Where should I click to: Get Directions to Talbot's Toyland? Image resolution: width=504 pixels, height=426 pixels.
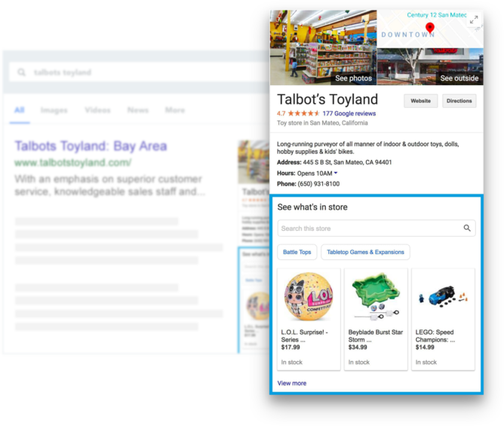459,101
